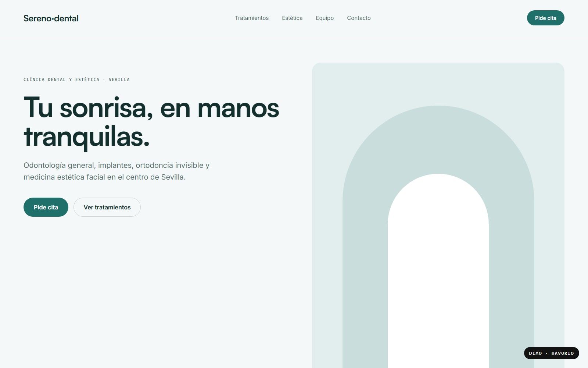Image resolution: width=588 pixels, height=368 pixels.
Task: Click the headline "Tu sonrisa, en manos tranquilas."
Action: (151, 122)
